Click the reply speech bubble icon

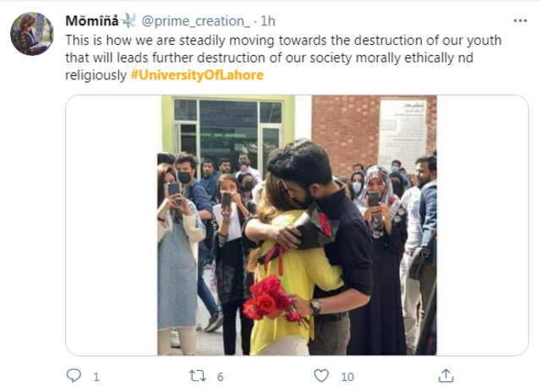(x=74, y=376)
